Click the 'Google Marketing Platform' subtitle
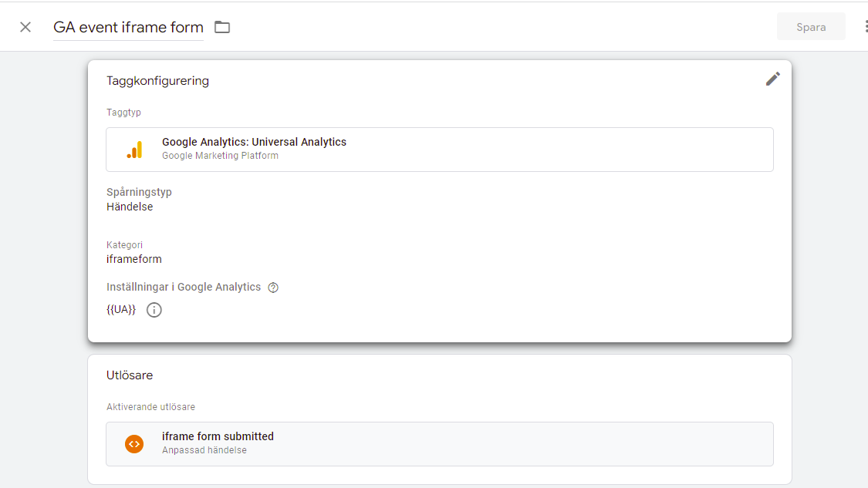868x488 pixels. (220, 156)
